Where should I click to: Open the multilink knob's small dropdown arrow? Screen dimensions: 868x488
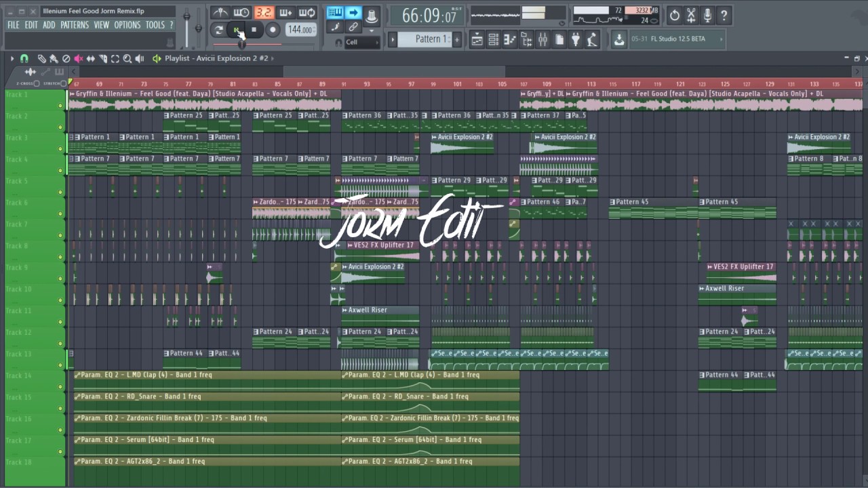372,30
